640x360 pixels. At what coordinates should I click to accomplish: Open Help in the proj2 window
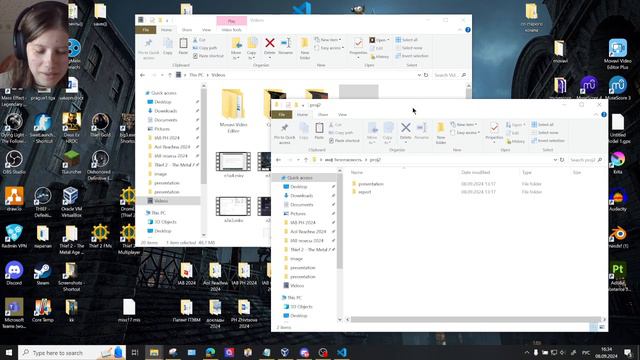tap(604, 115)
